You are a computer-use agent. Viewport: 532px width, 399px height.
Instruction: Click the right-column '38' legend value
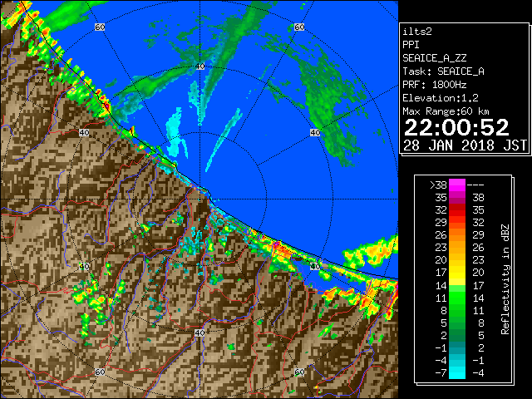pyautogui.click(x=478, y=198)
